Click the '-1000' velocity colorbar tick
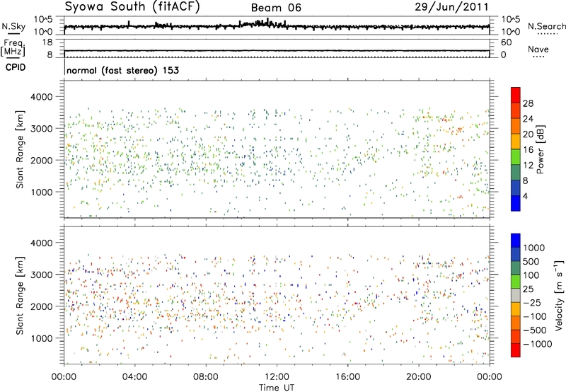566x392 pixels. (x=538, y=344)
